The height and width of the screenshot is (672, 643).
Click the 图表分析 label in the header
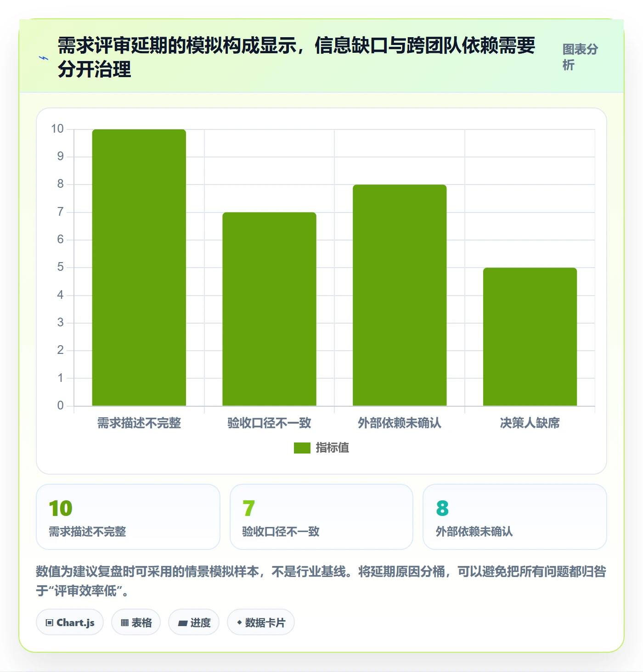pyautogui.click(x=580, y=57)
